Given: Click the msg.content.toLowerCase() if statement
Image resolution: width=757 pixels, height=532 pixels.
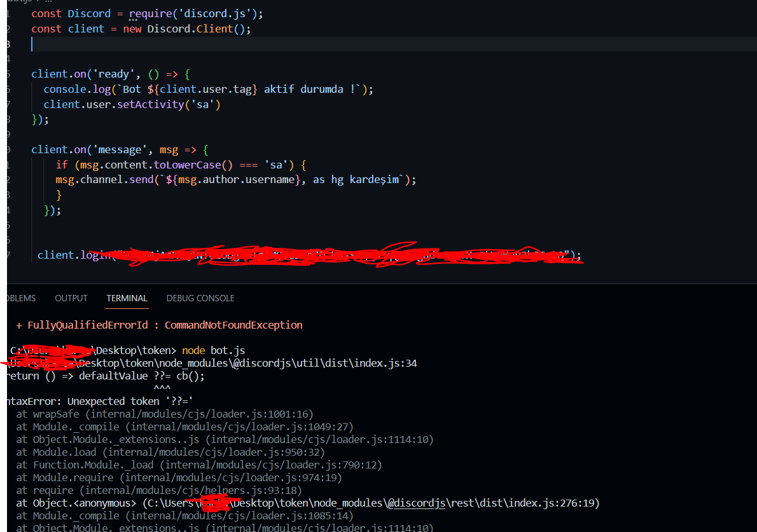Looking at the screenshot, I should click(181, 165).
